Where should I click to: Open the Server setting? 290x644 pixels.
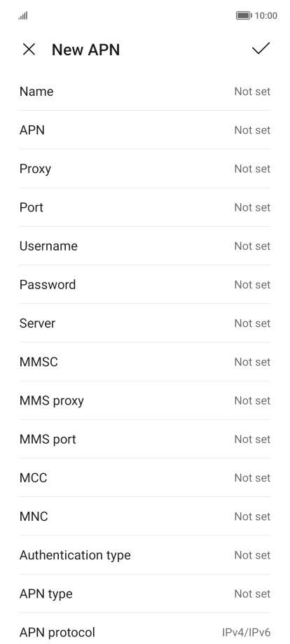(145, 323)
